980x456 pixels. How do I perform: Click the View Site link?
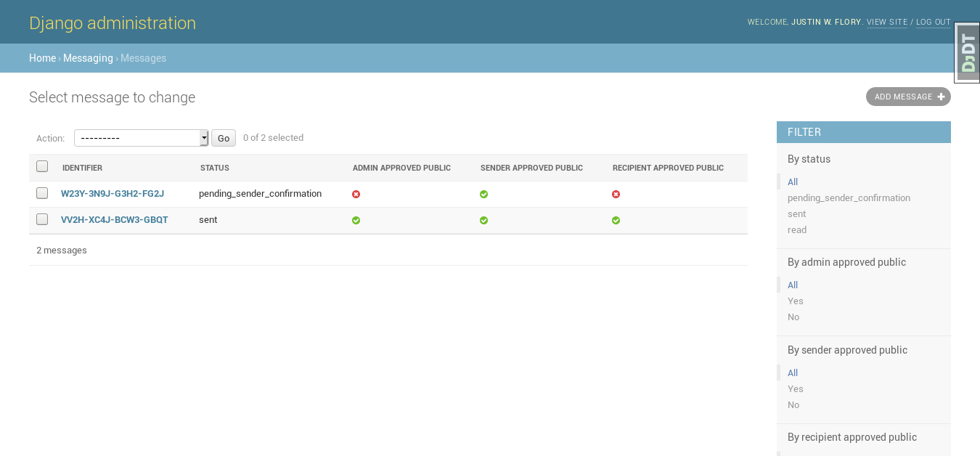point(887,23)
